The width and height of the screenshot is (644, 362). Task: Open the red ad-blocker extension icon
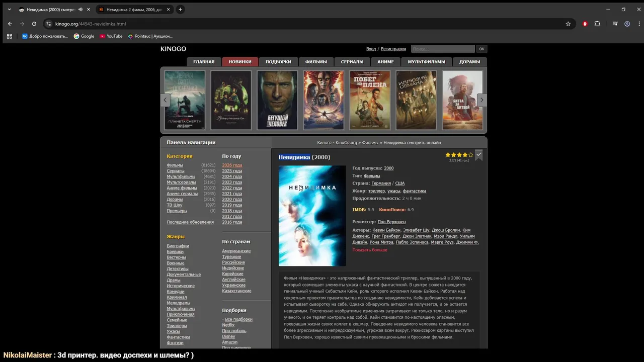pos(585,24)
